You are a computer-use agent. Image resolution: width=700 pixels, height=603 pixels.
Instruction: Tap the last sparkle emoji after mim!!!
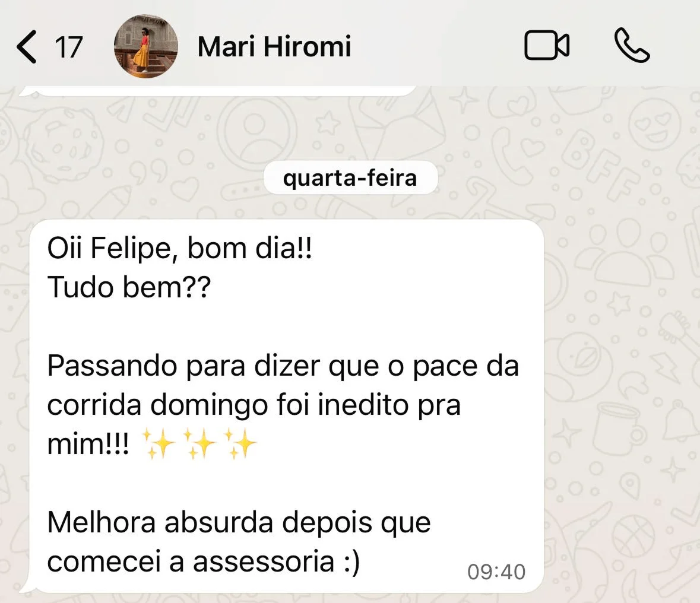pos(240,444)
